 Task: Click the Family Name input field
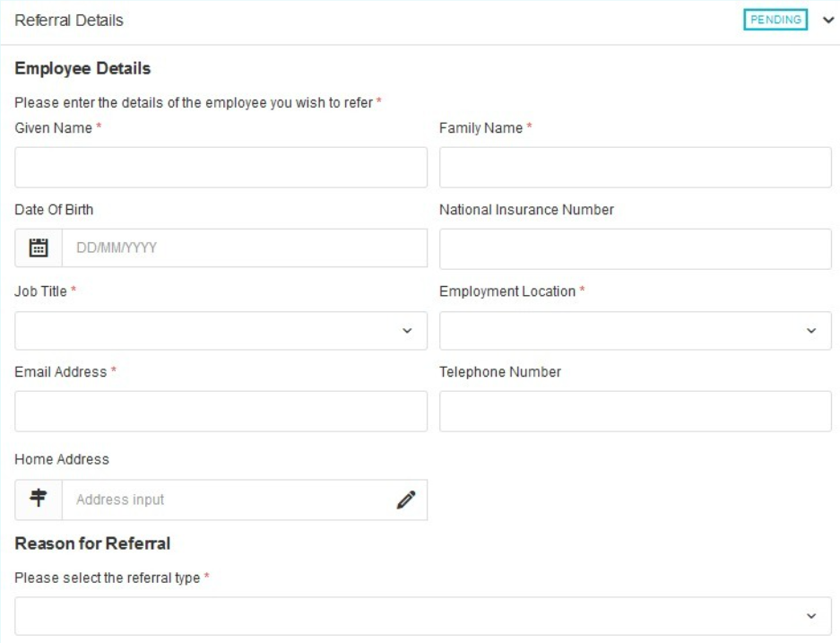(636, 168)
